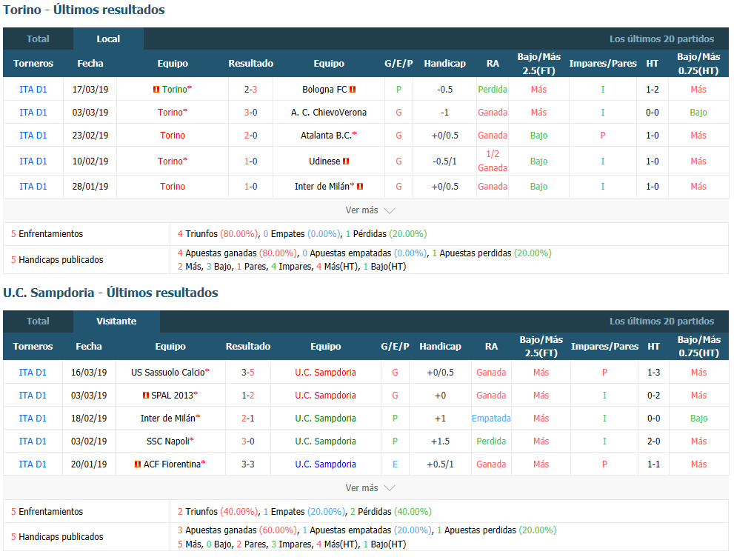This screenshot has width=734, height=560.
Task: Click the red card icon next to Udinese
Action: click(346, 161)
